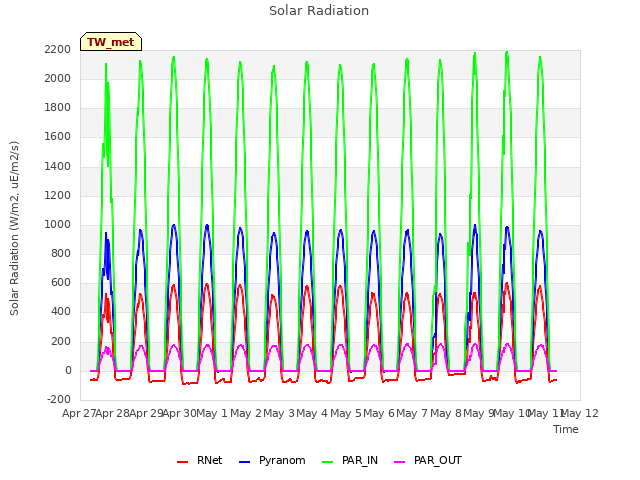The height and width of the screenshot is (480, 640).
Task: Click the Solar Radiation chart title
Action: [319, 11]
